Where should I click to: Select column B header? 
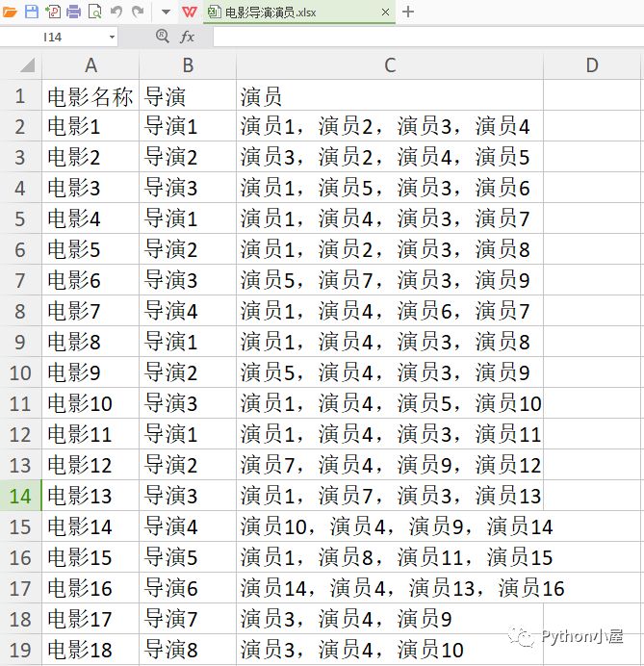tap(188, 65)
